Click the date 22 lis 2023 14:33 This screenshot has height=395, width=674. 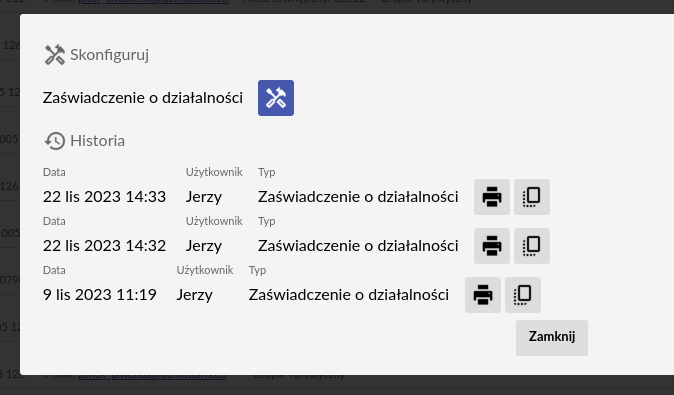[x=104, y=197]
